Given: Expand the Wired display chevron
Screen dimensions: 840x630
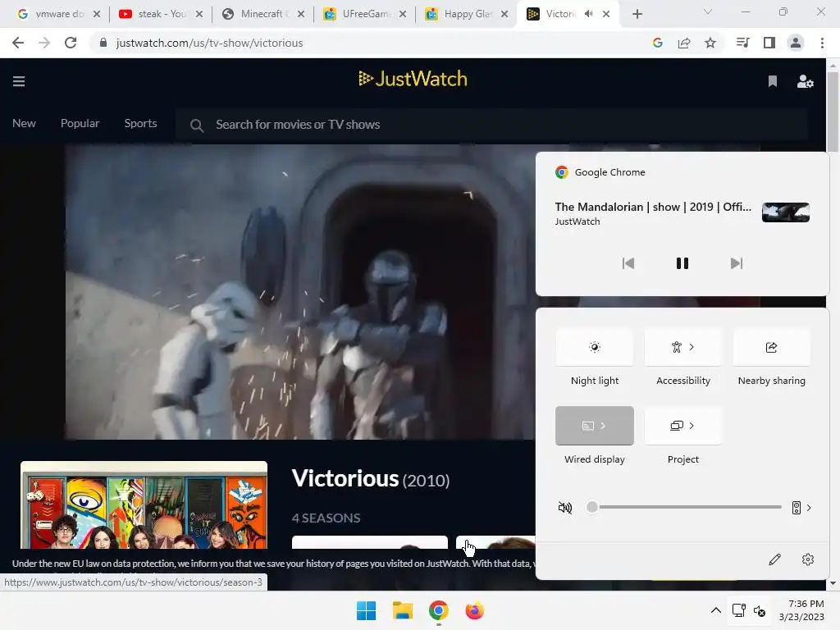Looking at the screenshot, I should 603,426.
